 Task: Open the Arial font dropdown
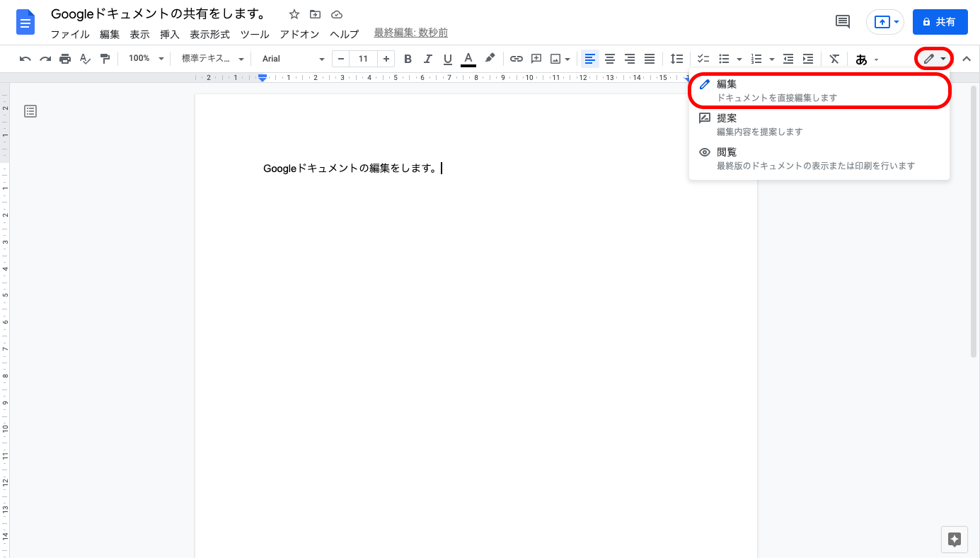[292, 59]
